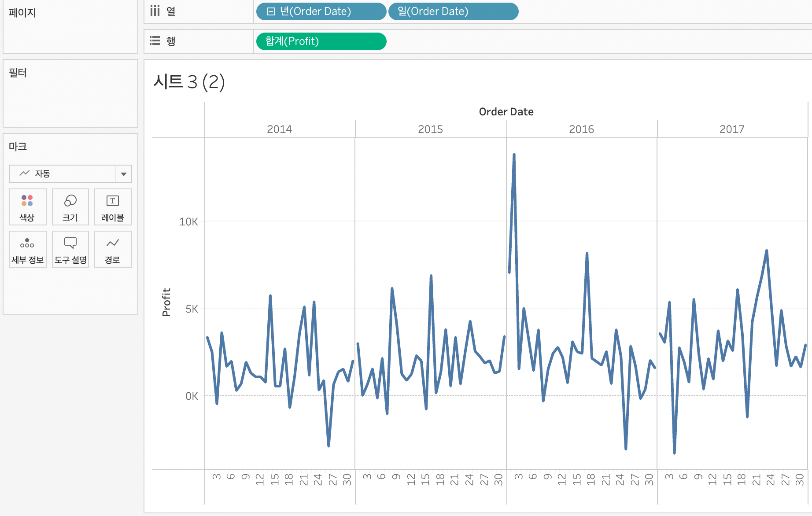Open the 크기 size mark card
Screen dimensions: 812x516
click(70, 207)
